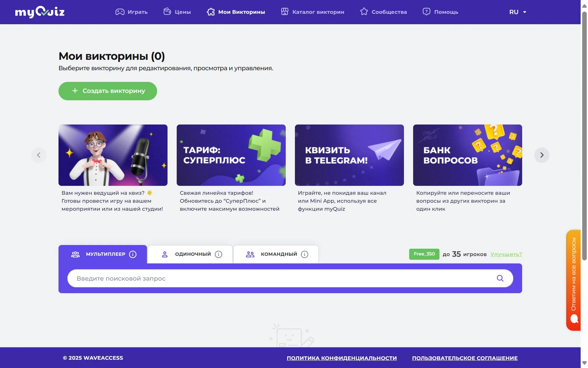
Task: Click text 'Играйте, не покидая ваш канал'
Action: tap(342, 193)
